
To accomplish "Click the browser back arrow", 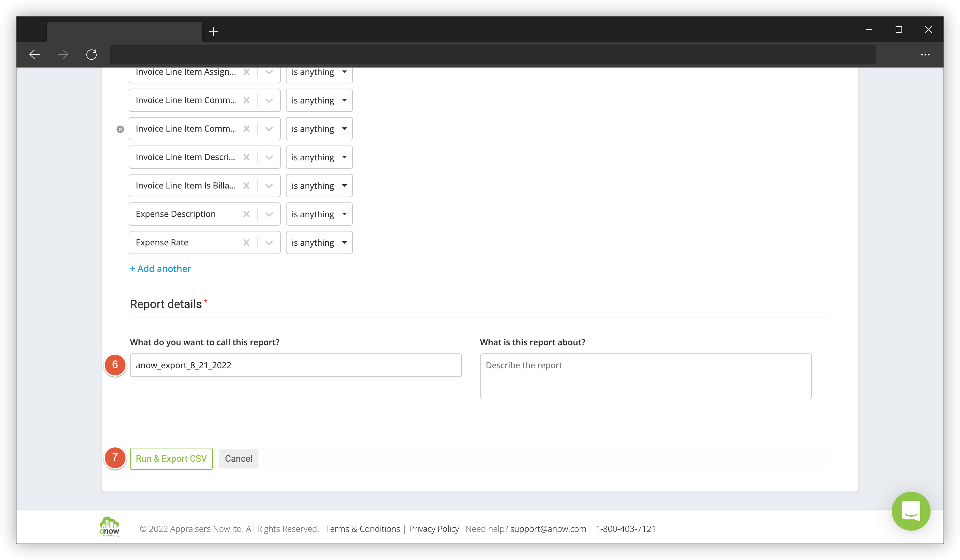I will pos(34,54).
